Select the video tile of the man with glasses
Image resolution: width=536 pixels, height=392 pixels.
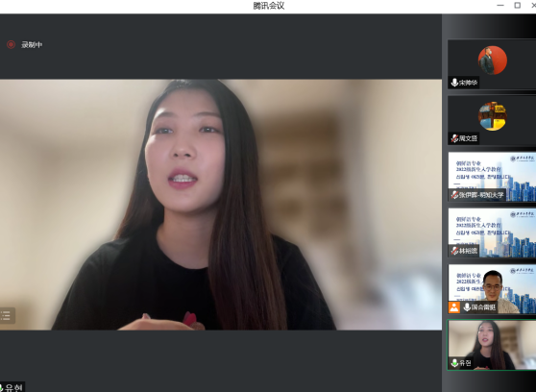[x=492, y=288]
